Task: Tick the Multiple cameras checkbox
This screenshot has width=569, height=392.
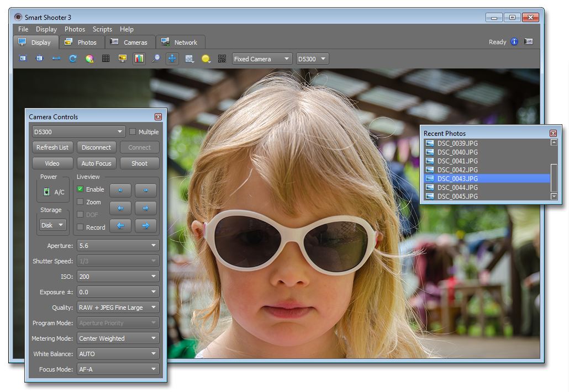Action: coord(133,132)
